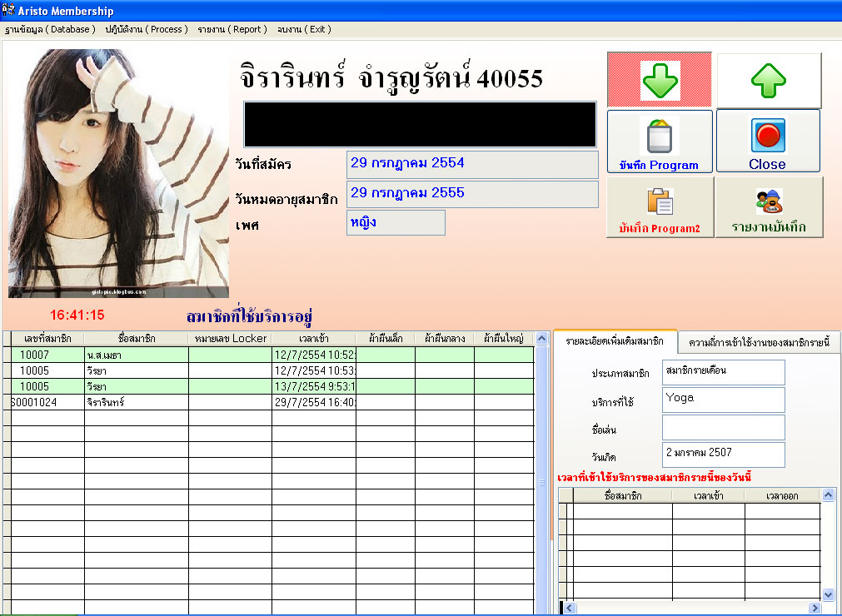Click the บริการที่ใช้ Yoga field
842x616 pixels.
(x=723, y=400)
